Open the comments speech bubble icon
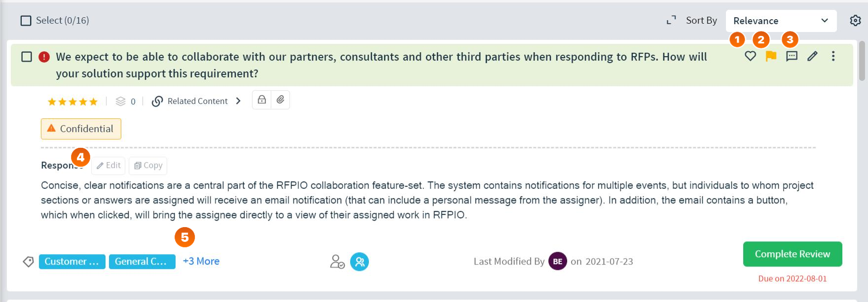The width and height of the screenshot is (868, 302). pos(792,56)
